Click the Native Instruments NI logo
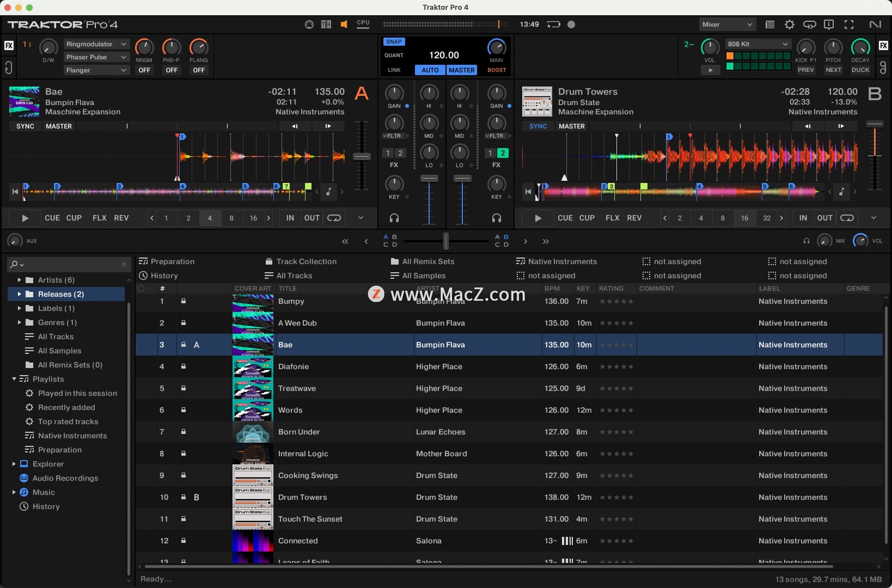 click(x=875, y=25)
